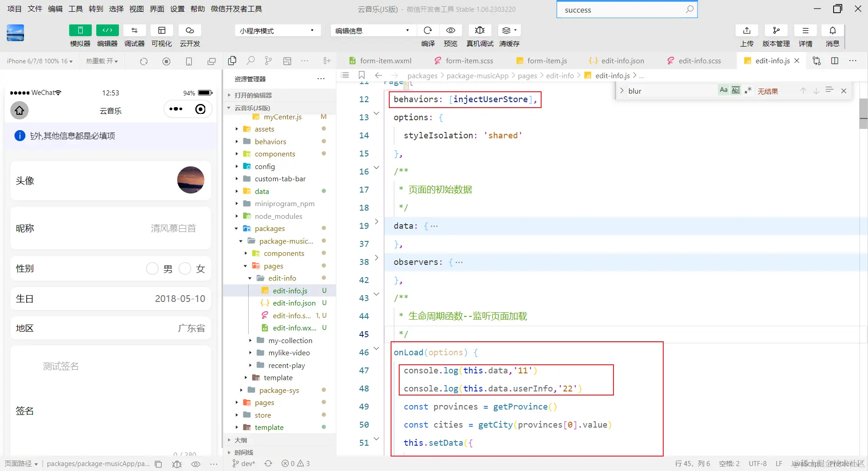
Task: Open the 帮助 menu
Action: 198,9
